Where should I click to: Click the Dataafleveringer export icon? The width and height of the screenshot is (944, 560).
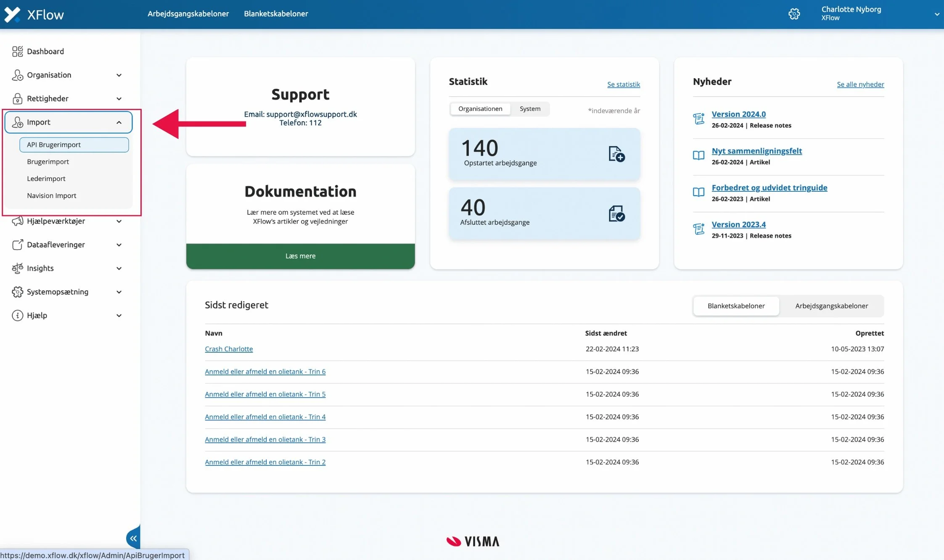(17, 244)
